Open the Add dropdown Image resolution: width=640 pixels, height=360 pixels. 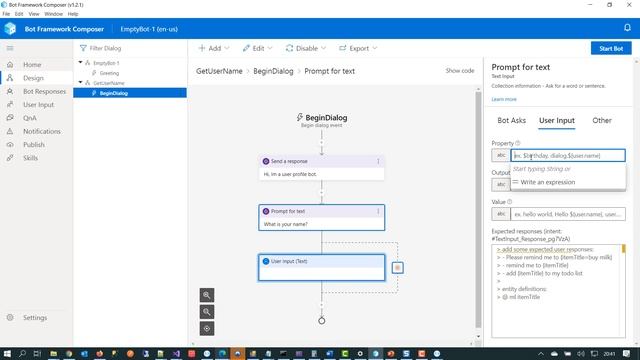coord(213,48)
